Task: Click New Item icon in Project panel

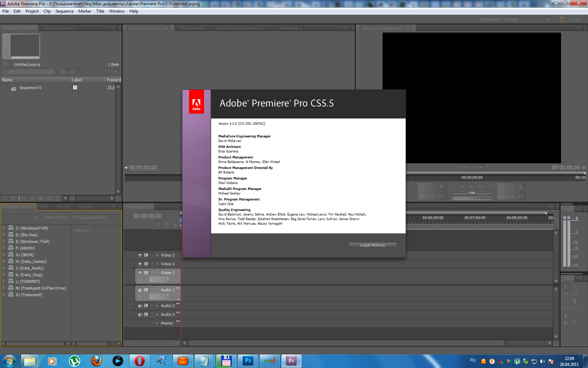Action: (49, 198)
